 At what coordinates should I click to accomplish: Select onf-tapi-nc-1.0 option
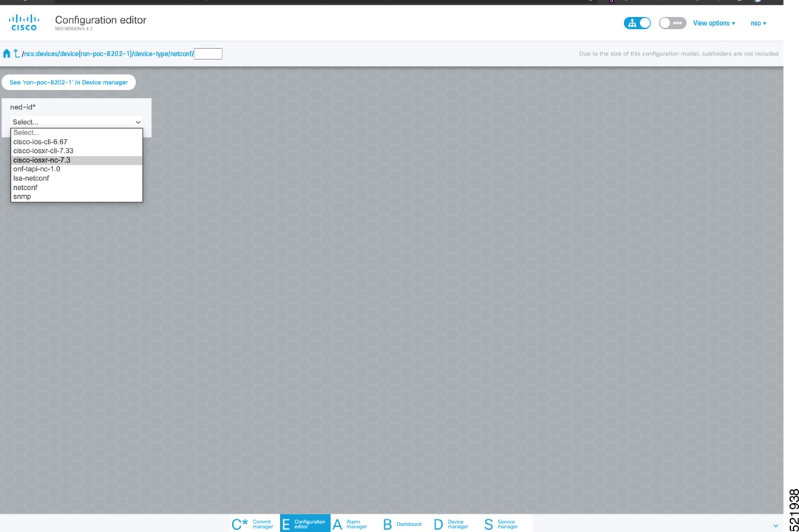point(76,169)
